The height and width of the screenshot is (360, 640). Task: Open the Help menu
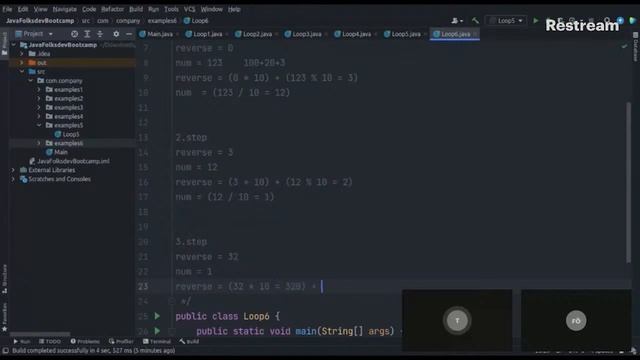click(x=234, y=9)
